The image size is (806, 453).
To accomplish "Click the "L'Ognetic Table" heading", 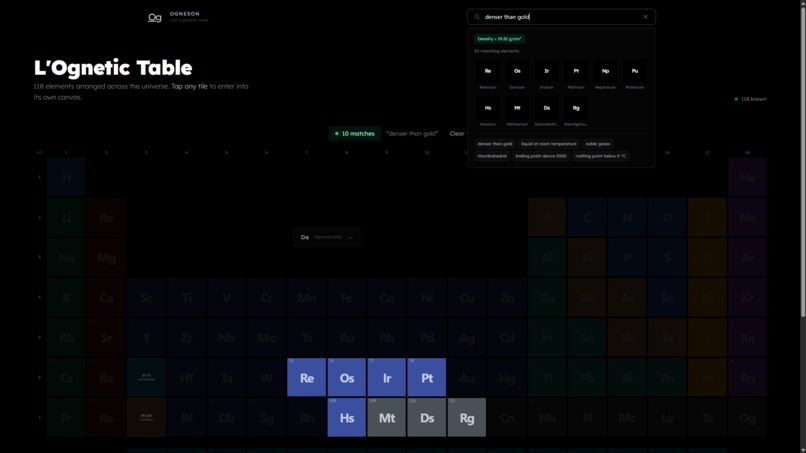I will tap(113, 68).
